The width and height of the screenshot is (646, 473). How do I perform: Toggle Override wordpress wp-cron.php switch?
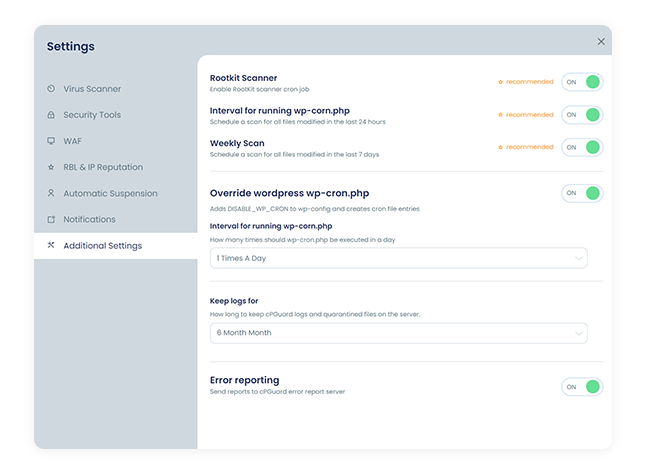click(x=582, y=193)
